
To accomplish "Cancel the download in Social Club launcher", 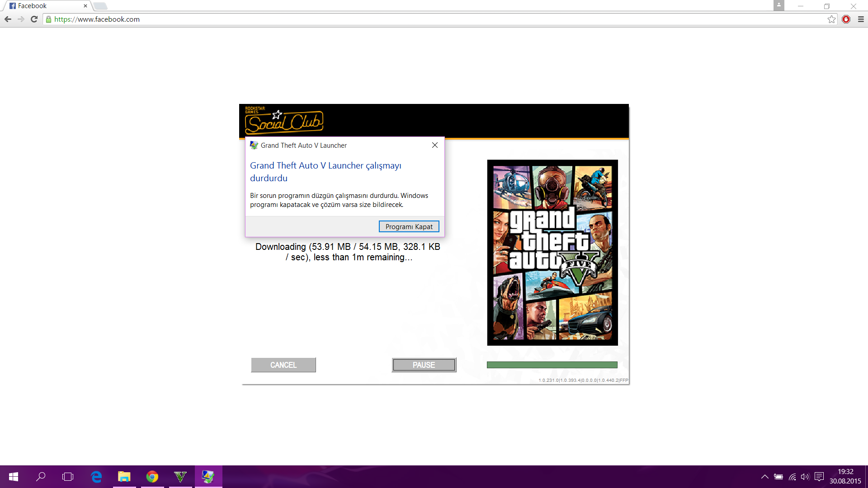I will point(283,365).
